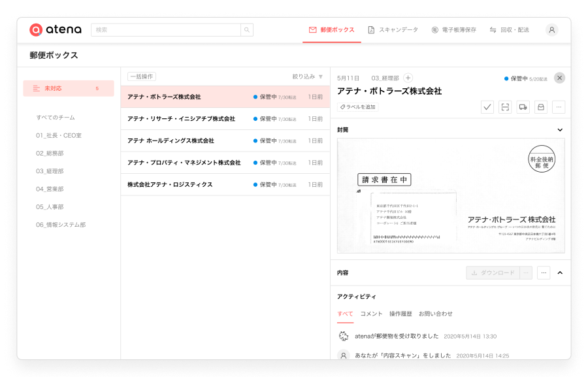The height and width of the screenshot is (377, 588).
Task: Select すべてのチーム in sidebar
Action: (56, 118)
